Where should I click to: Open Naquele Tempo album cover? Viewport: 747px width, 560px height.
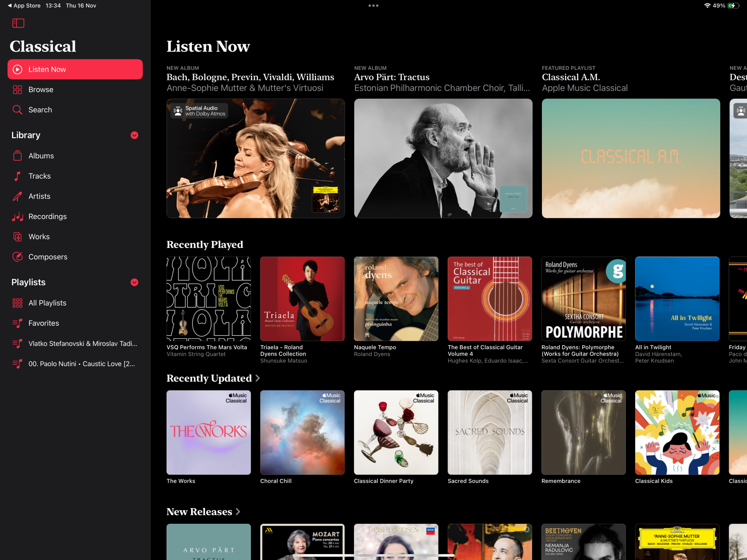pos(396,298)
